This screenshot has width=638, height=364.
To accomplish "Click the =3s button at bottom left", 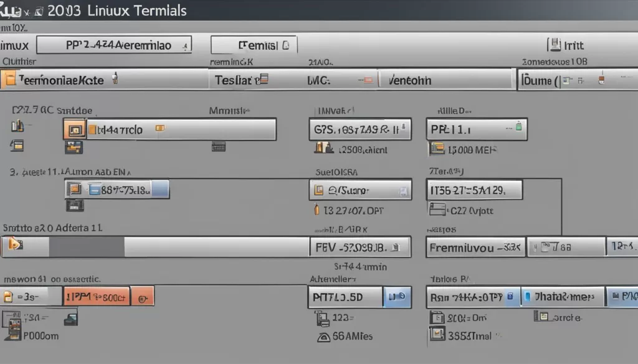I will pos(31,297).
